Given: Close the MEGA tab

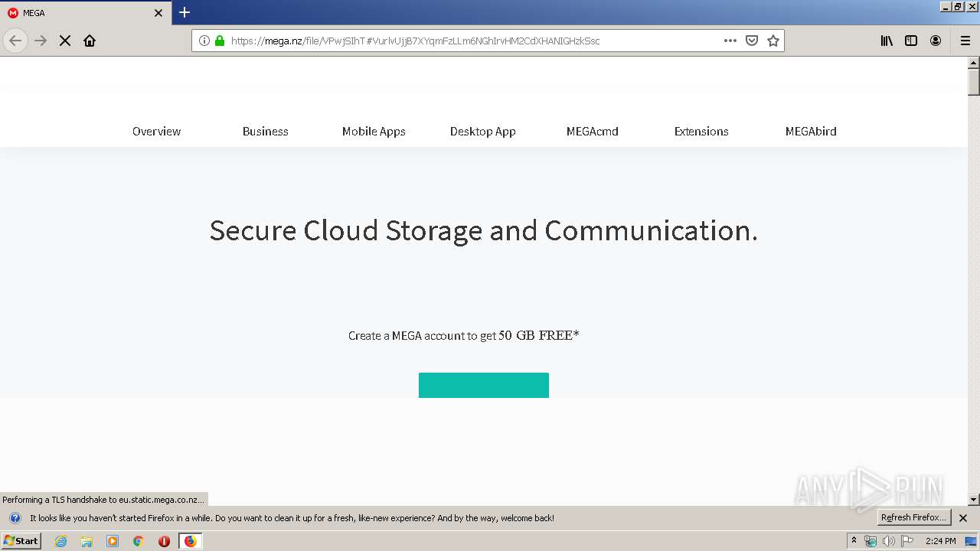Looking at the screenshot, I should coord(158,13).
